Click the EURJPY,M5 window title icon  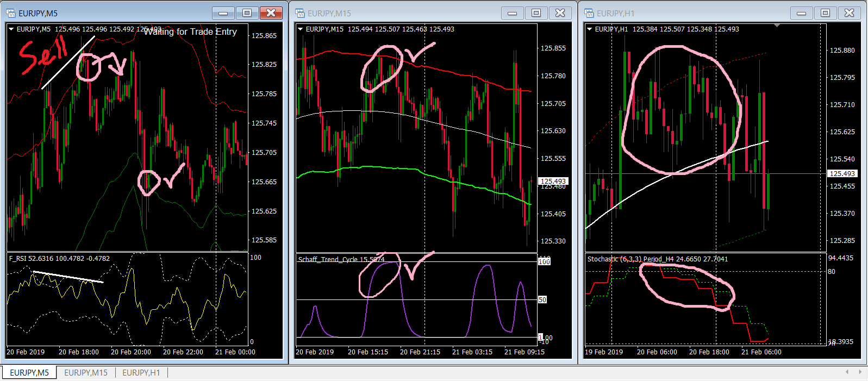(x=10, y=13)
